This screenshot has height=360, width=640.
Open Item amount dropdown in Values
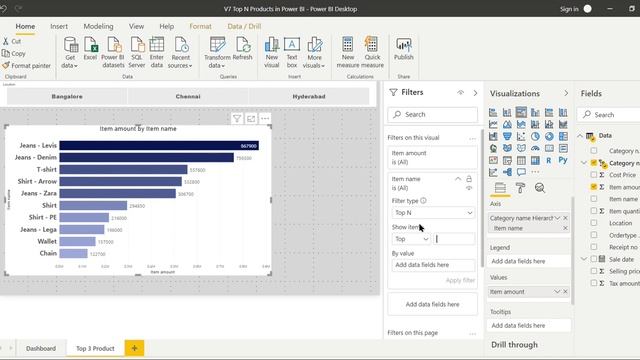pos(557,291)
